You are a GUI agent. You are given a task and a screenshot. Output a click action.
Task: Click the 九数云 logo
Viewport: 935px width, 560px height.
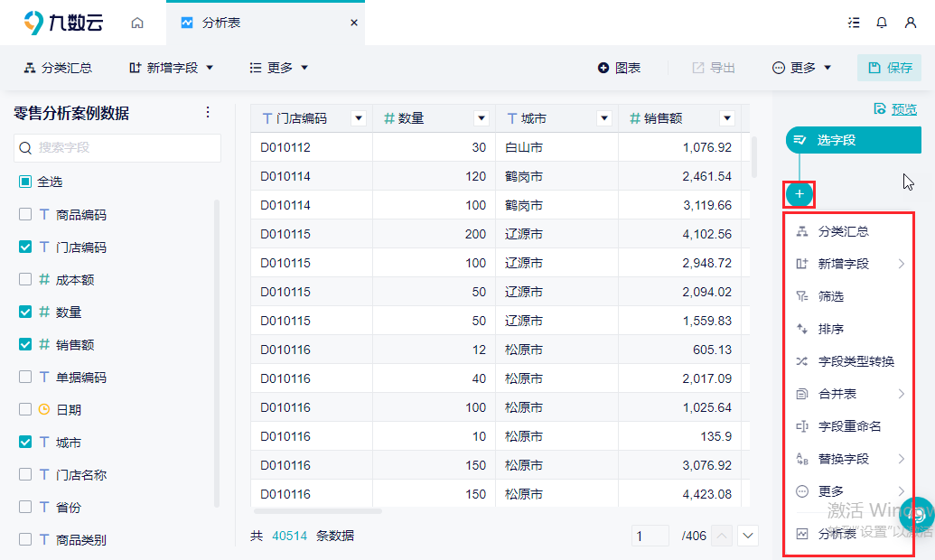(x=63, y=23)
